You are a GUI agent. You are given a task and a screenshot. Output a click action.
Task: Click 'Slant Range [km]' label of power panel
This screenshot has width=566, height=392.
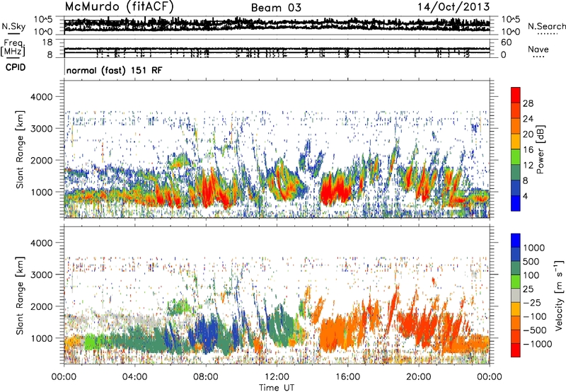click(20, 149)
